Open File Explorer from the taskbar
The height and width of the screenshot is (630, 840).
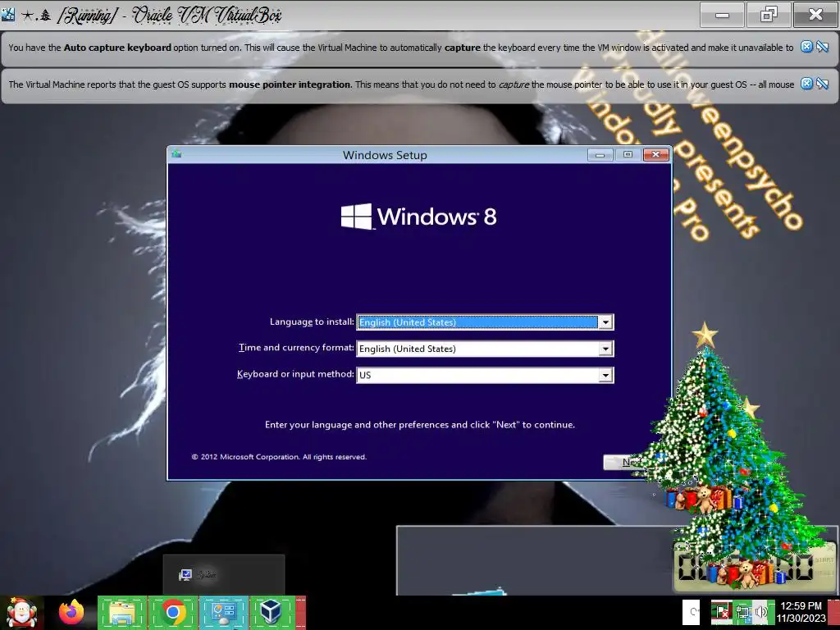coord(122,613)
